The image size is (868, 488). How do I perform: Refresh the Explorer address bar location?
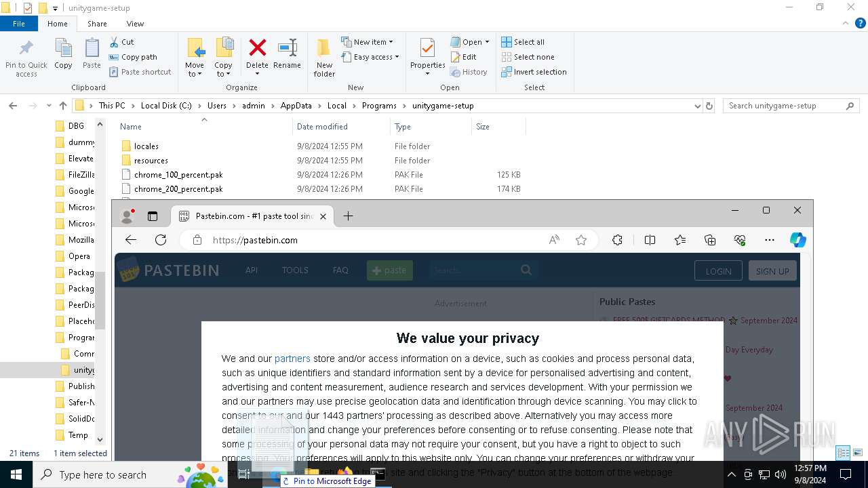point(709,106)
